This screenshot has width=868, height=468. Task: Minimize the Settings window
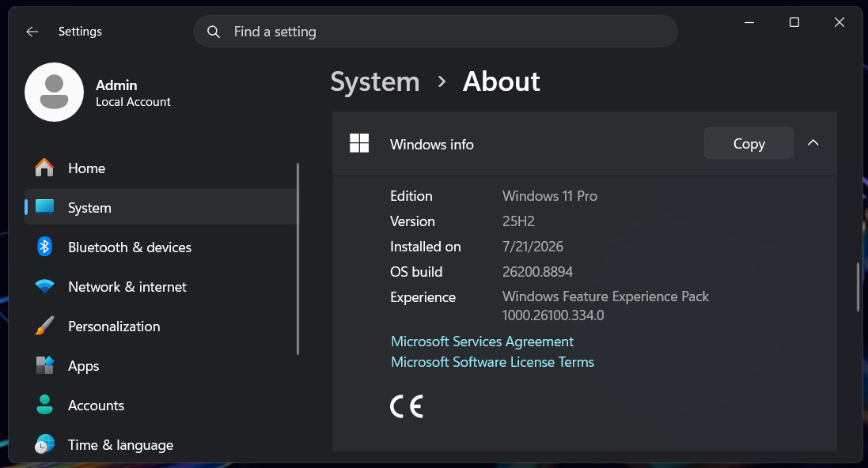click(749, 22)
